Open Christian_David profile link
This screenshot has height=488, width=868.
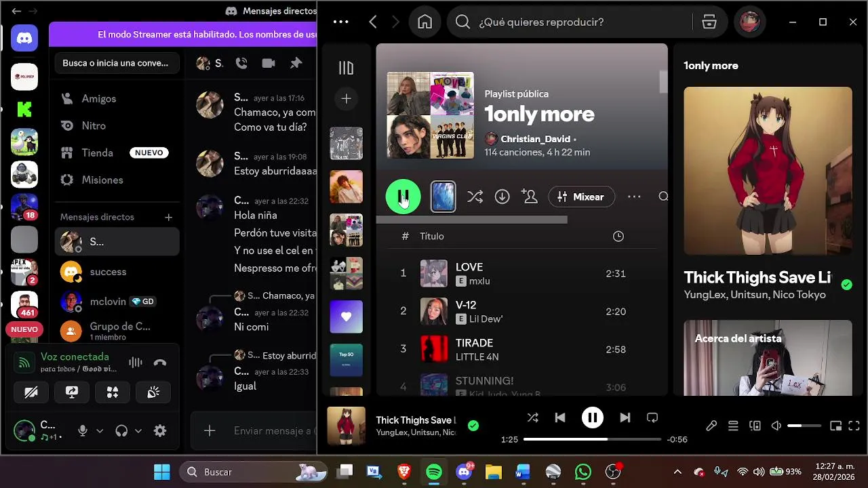(535, 139)
